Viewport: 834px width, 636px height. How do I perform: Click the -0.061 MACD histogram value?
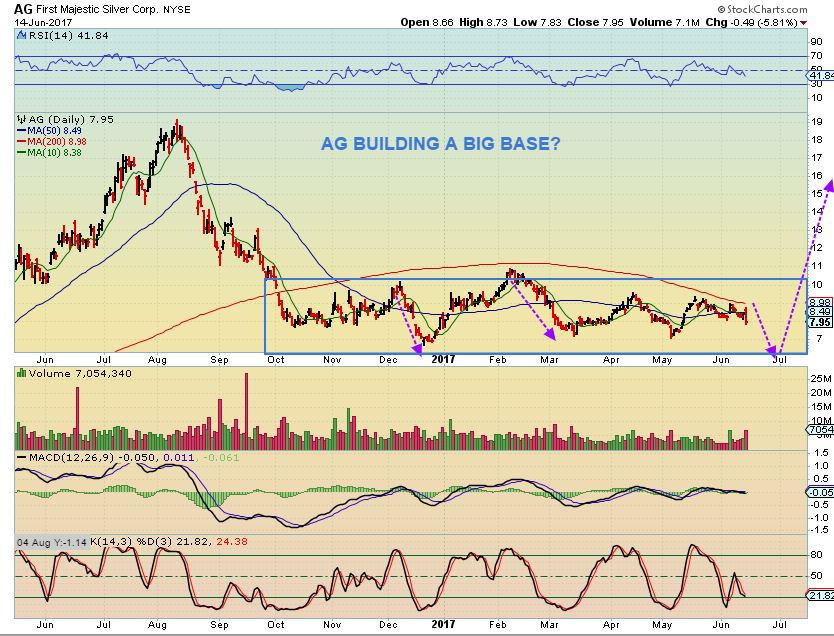[220, 457]
